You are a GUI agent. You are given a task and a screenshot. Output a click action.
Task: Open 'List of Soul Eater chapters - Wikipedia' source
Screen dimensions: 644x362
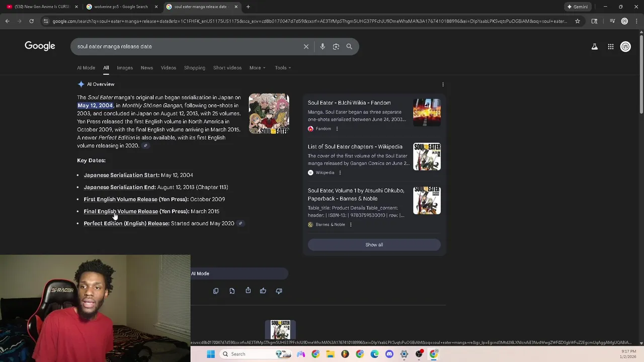point(355,147)
